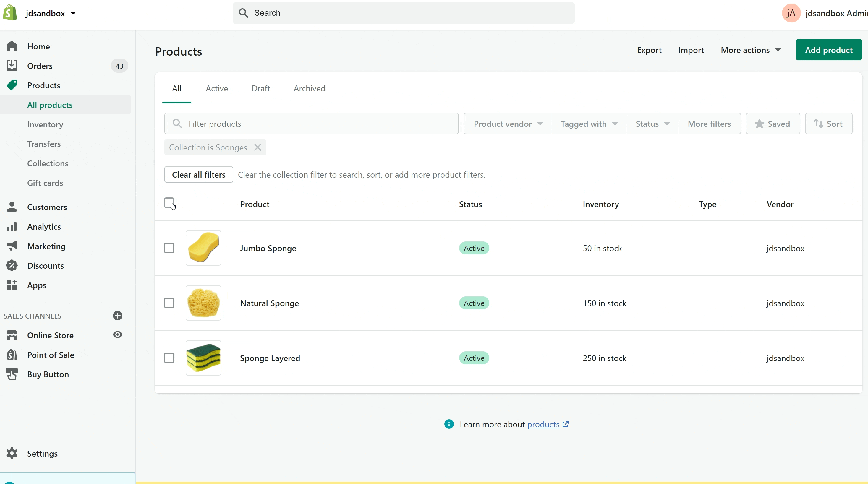The height and width of the screenshot is (484, 868).
Task: View Online Store via eye icon
Action: pos(118,335)
